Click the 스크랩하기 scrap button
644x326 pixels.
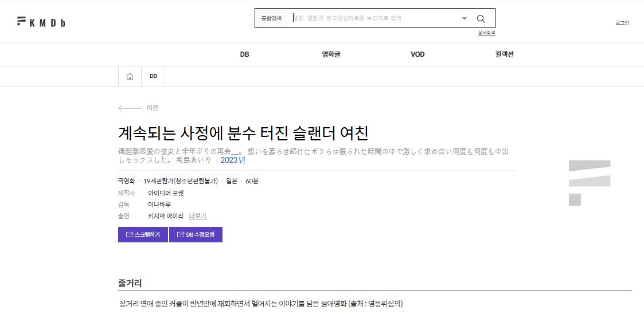pyautogui.click(x=143, y=234)
